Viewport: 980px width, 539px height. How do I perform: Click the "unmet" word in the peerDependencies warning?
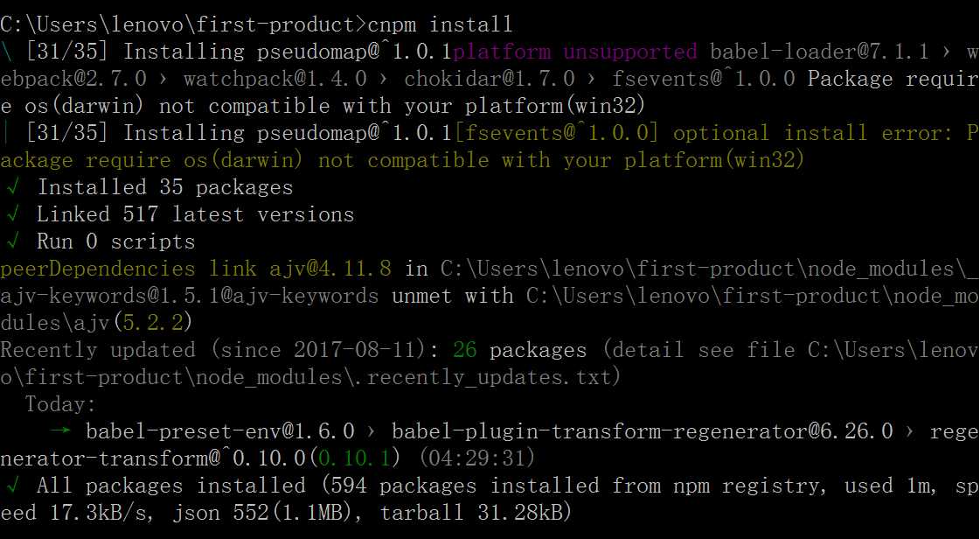pos(421,296)
